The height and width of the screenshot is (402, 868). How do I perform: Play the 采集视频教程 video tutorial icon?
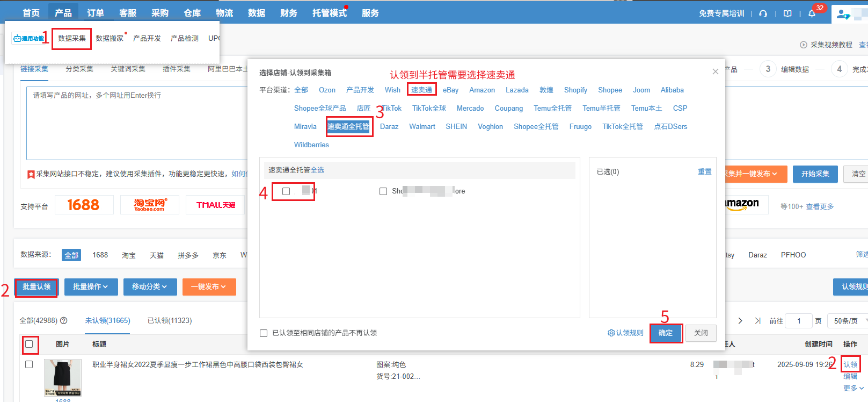point(804,45)
